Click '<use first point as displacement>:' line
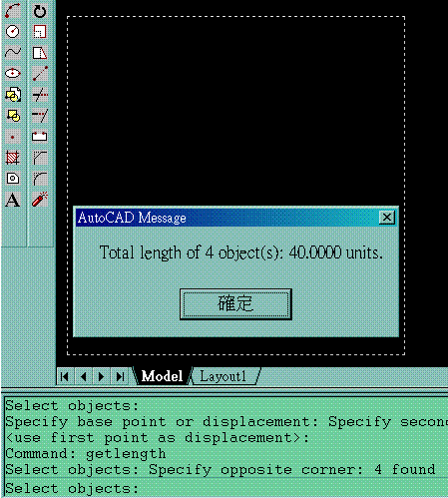 tap(158, 438)
